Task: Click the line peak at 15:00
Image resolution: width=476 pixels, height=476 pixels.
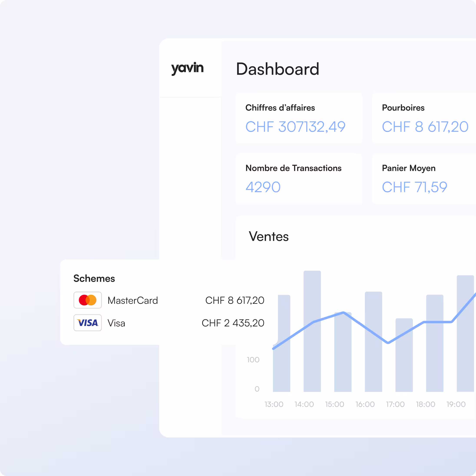Action: point(343,313)
